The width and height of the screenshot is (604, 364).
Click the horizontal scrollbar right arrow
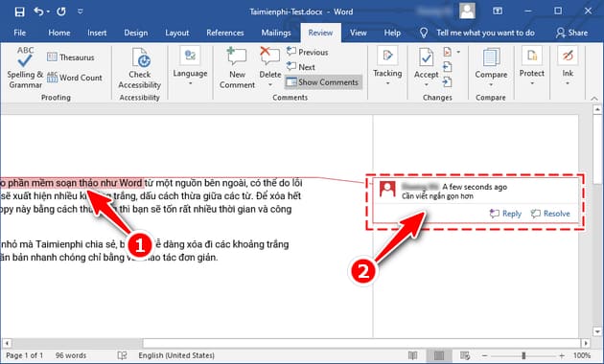tap(585, 343)
